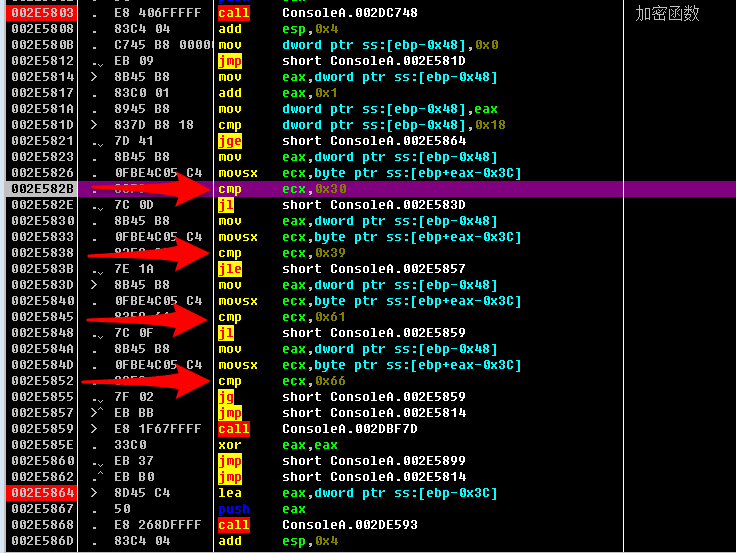Click the highlighted address 002E582B
Image resolution: width=736 pixels, height=553 pixels.
click(42, 189)
